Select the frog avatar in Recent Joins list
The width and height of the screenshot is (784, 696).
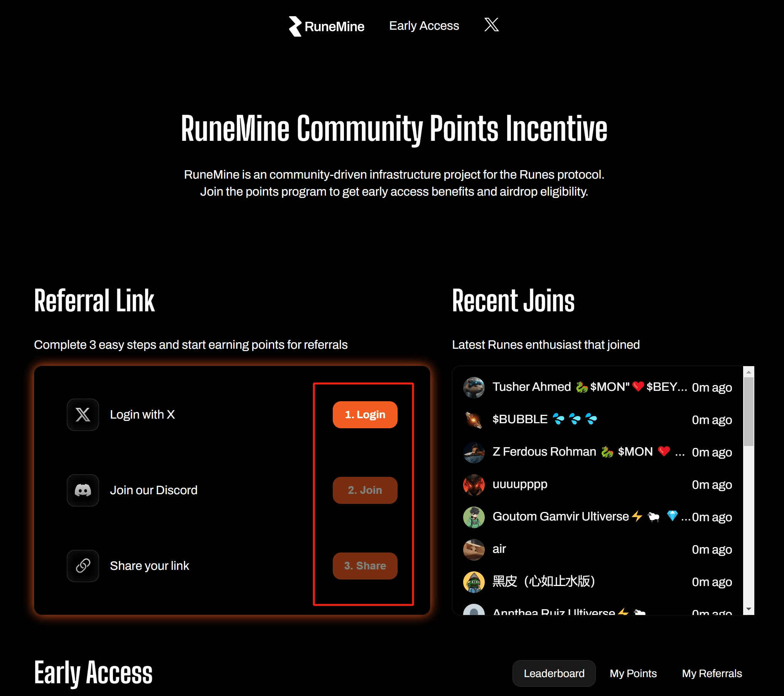473,582
